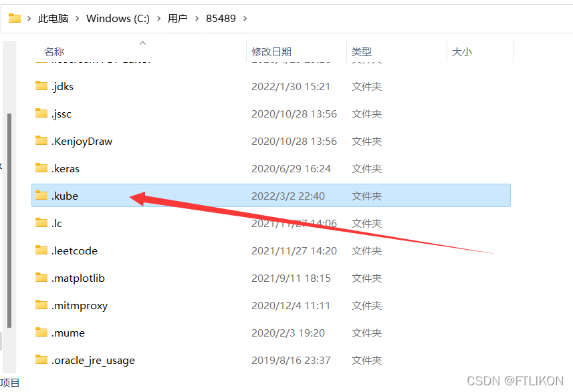Click date 2022/1/30 15:21

(x=291, y=87)
